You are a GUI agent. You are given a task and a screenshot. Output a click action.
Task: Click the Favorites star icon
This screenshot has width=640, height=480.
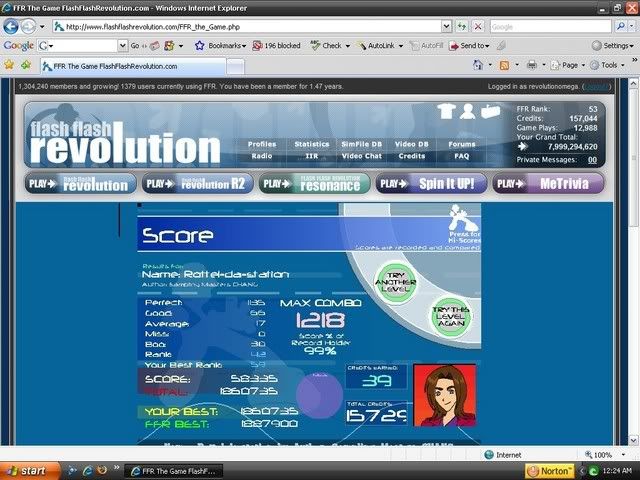[x=10, y=65]
